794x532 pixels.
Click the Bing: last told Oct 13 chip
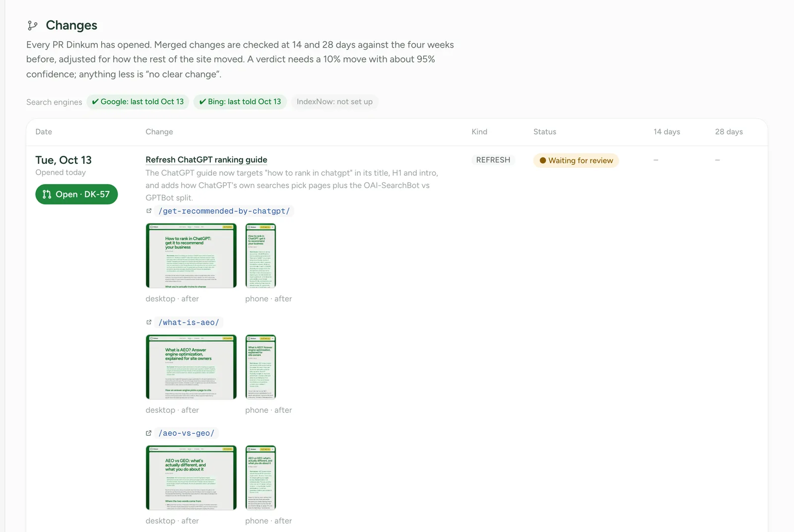tap(240, 102)
